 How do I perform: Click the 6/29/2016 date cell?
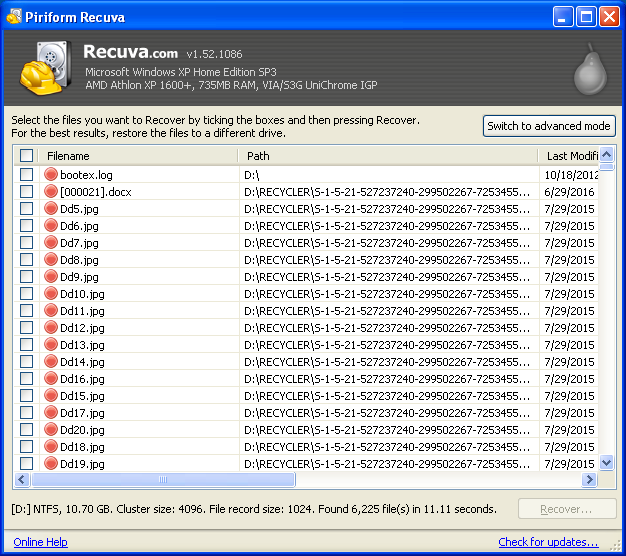tap(569, 192)
